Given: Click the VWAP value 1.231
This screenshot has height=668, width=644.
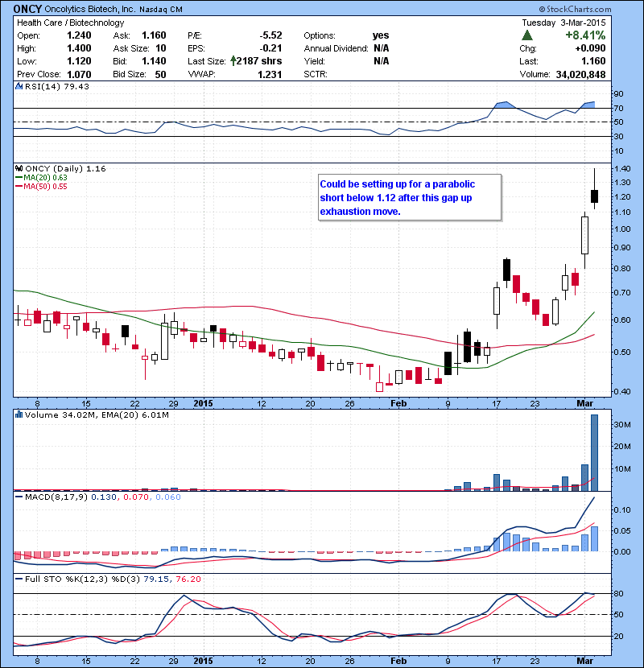Looking at the screenshot, I should pyautogui.click(x=270, y=75).
